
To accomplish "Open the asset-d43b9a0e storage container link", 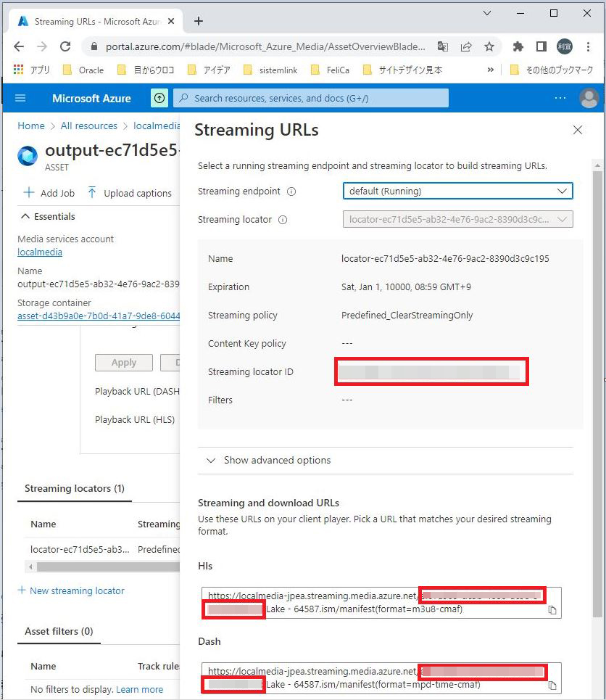I will [99, 316].
